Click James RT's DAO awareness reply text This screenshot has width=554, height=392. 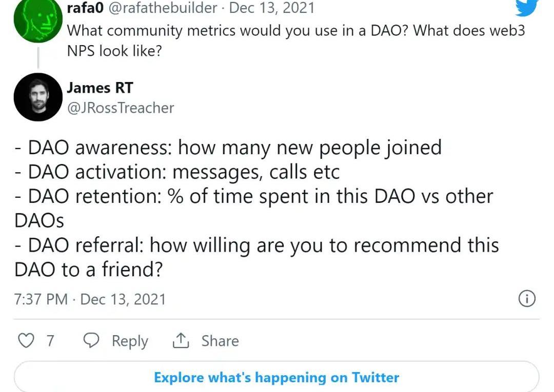(x=228, y=148)
